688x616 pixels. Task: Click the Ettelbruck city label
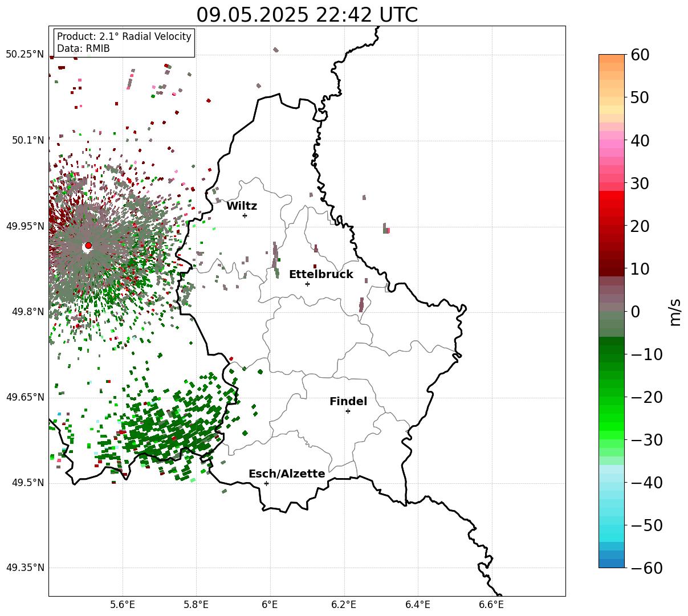click(x=321, y=275)
